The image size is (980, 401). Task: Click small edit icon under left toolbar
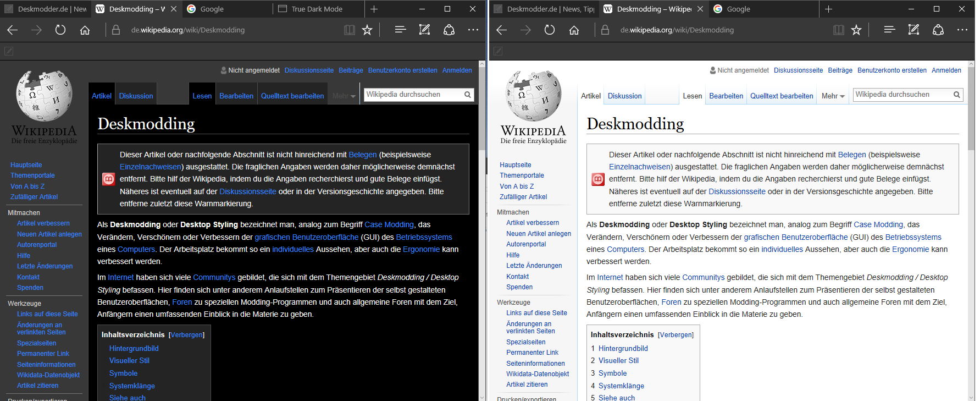tap(9, 51)
